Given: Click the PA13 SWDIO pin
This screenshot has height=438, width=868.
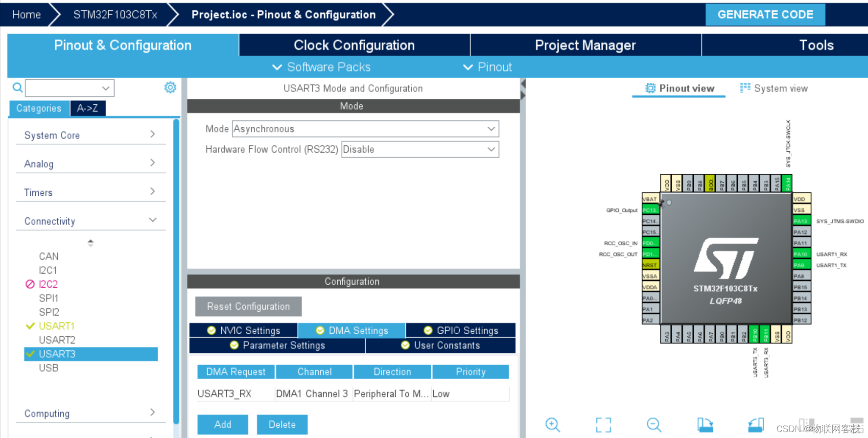Looking at the screenshot, I should pos(801,221).
